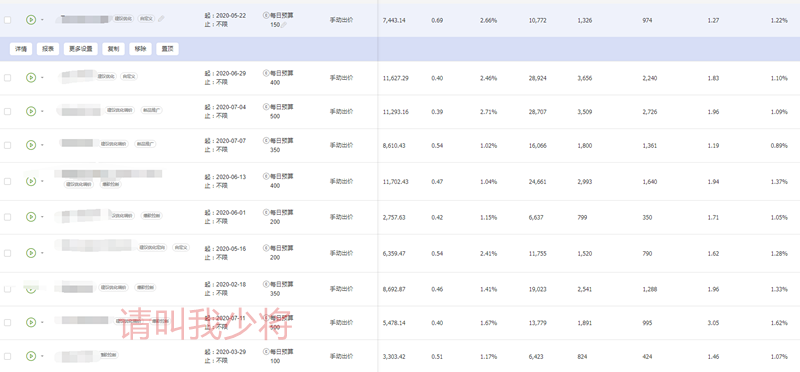The height and width of the screenshot is (372, 800).
Task: Click the status play icon of the 2020-05-22 campaign
Action: [31, 20]
